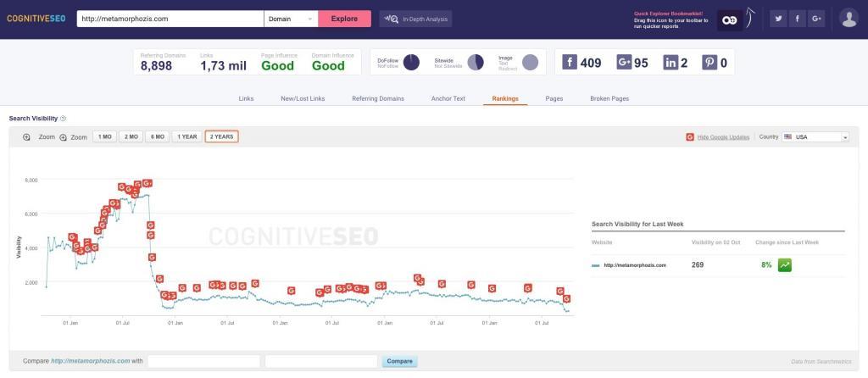This screenshot has height=378, width=868.
Task: Click the LinkedIn icon with 2
Action: point(671,62)
